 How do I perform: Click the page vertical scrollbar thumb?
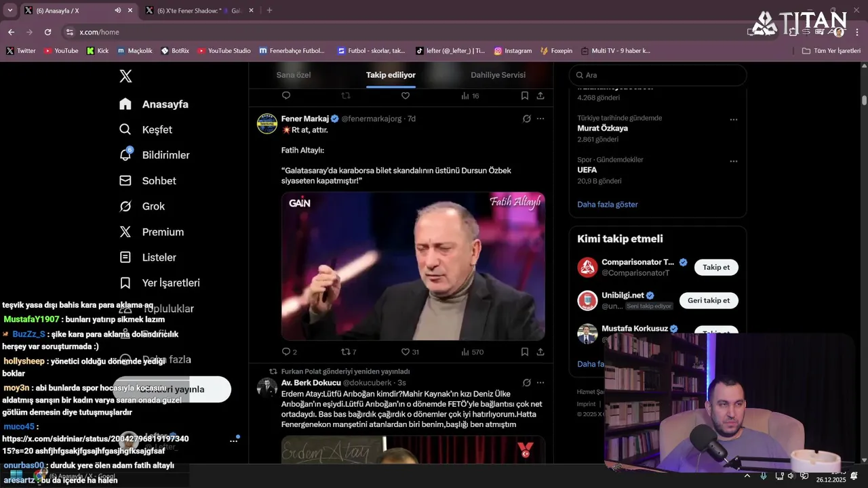pyautogui.click(x=864, y=100)
